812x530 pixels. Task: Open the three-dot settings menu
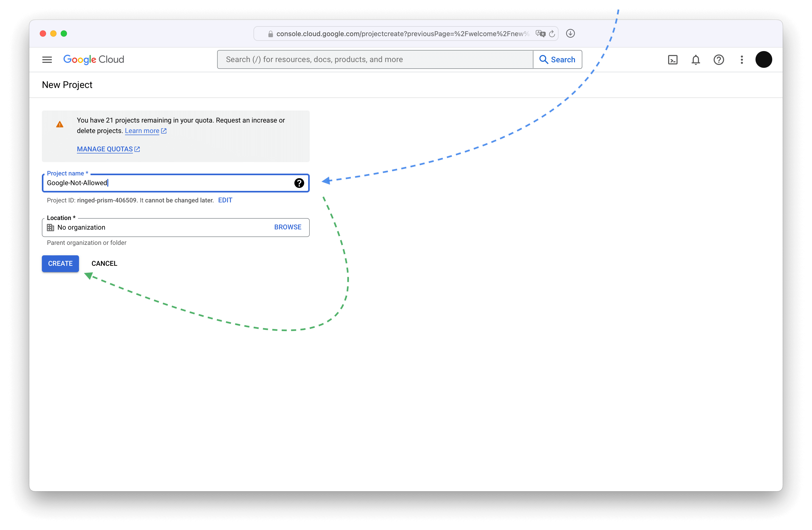coord(742,60)
